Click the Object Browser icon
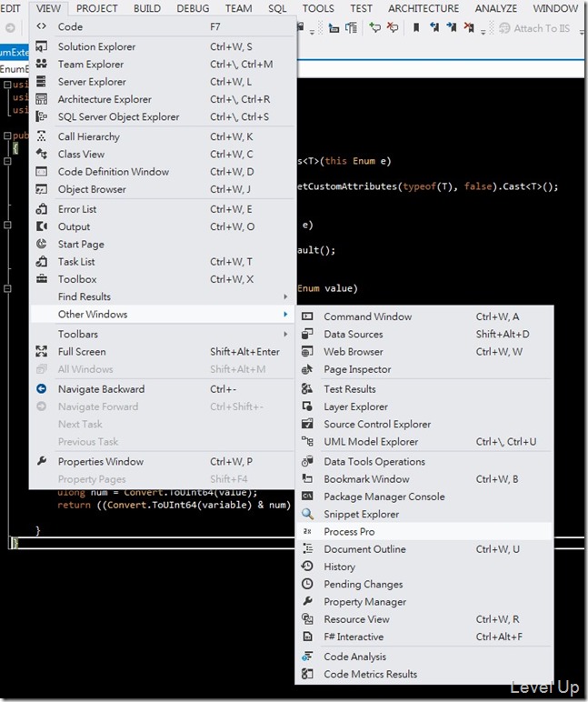 click(42, 189)
